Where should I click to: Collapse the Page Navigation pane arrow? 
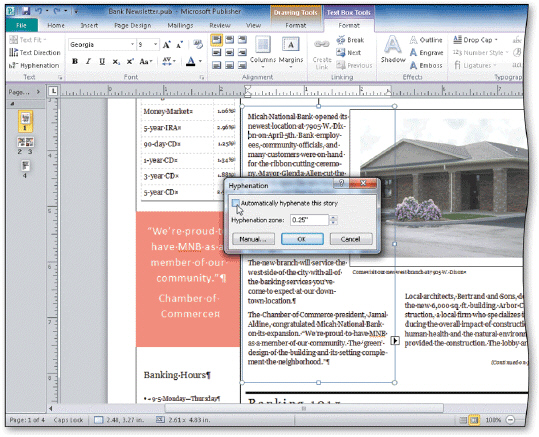[38, 92]
